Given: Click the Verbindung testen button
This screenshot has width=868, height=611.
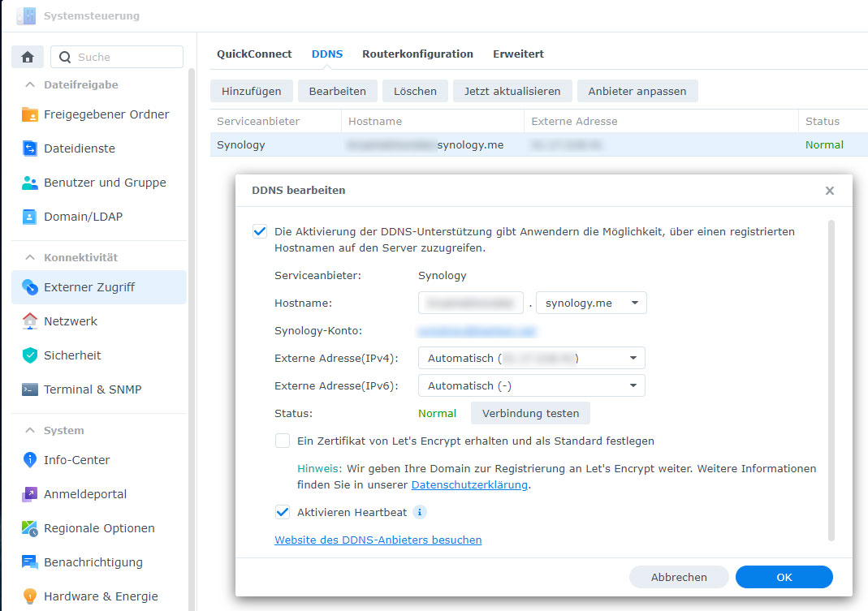Looking at the screenshot, I should [x=530, y=413].
